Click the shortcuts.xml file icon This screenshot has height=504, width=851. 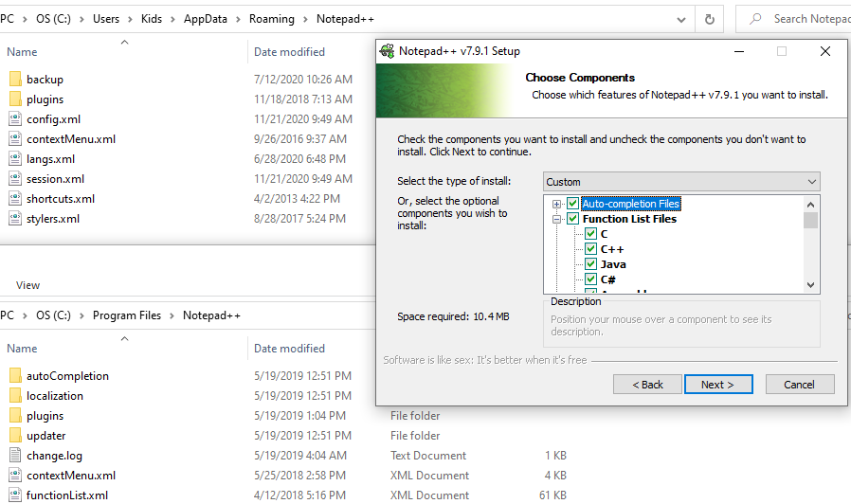click(x=15, y=199)
